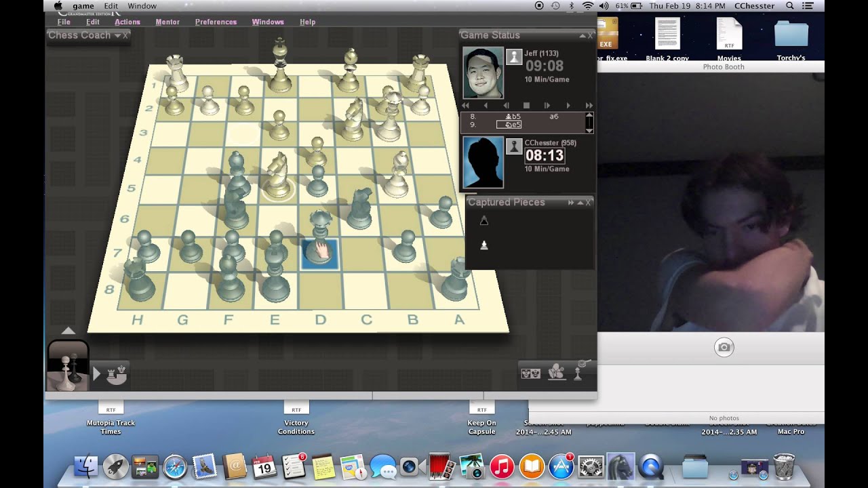Click Jeff's white pawn color icon
This screenshot has width=868, height=488.
[x=514, y=57]
